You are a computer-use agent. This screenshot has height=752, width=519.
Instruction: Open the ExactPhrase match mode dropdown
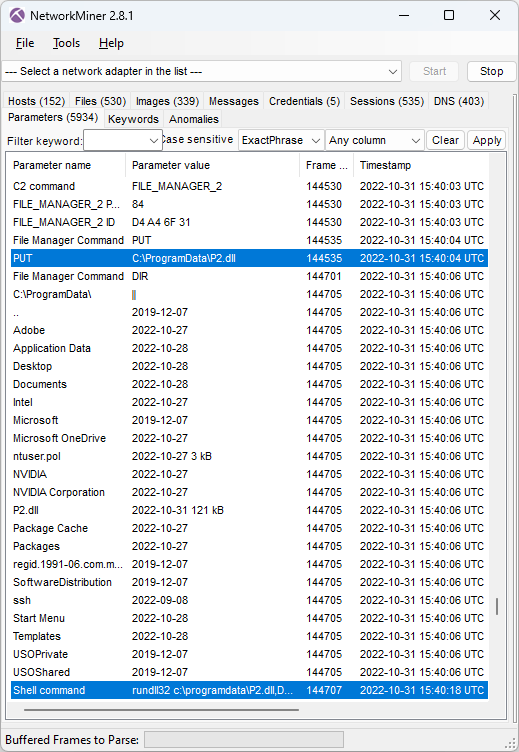pyautogui.click(x=281, y=141)
